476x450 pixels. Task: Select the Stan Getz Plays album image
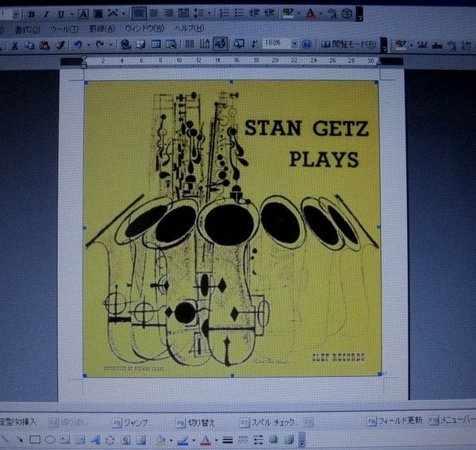coord(232,228)
